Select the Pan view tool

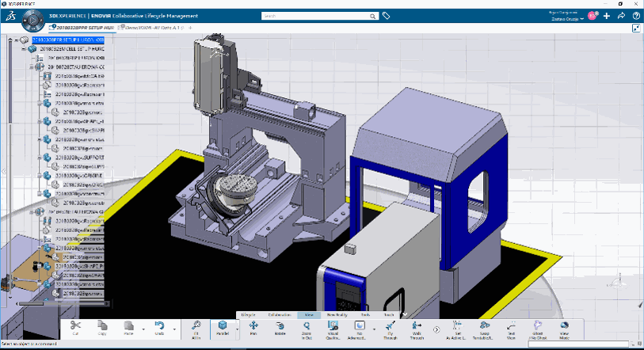coord(253,325)
